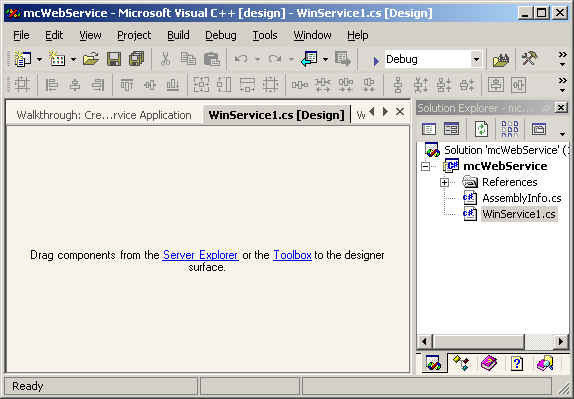
Task: Open the Toolbox hammer-and-wrench icon
Action: point(529,58)
